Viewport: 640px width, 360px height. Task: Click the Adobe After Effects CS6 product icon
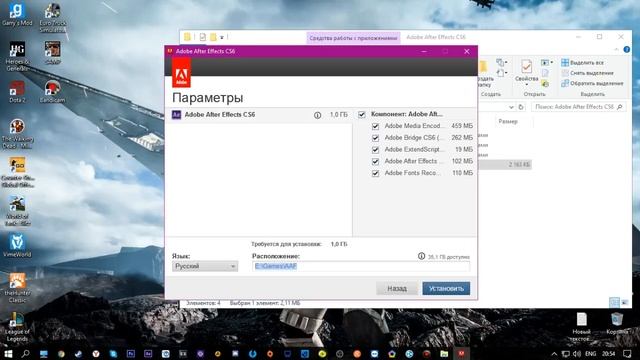point(176,115)
